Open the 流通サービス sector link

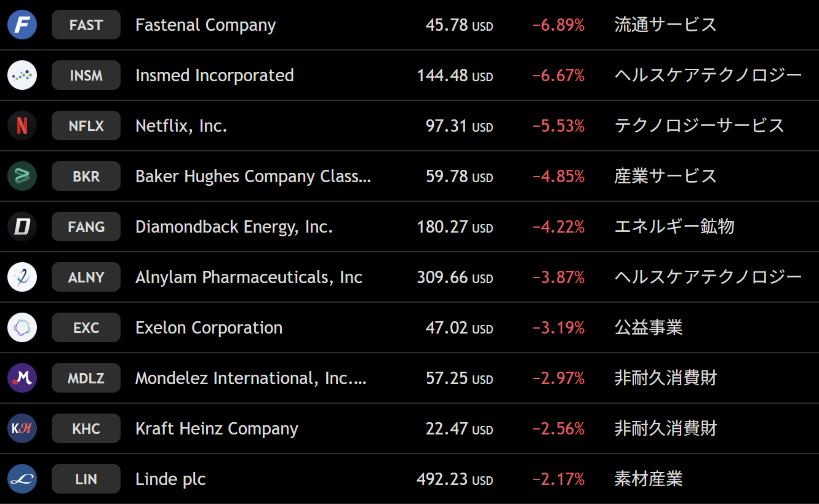[x=665, y=25]
